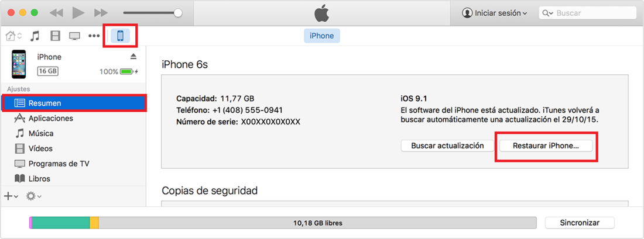Start playback with the play button
The height and width of the screenshot is (239, 644).
78,13
